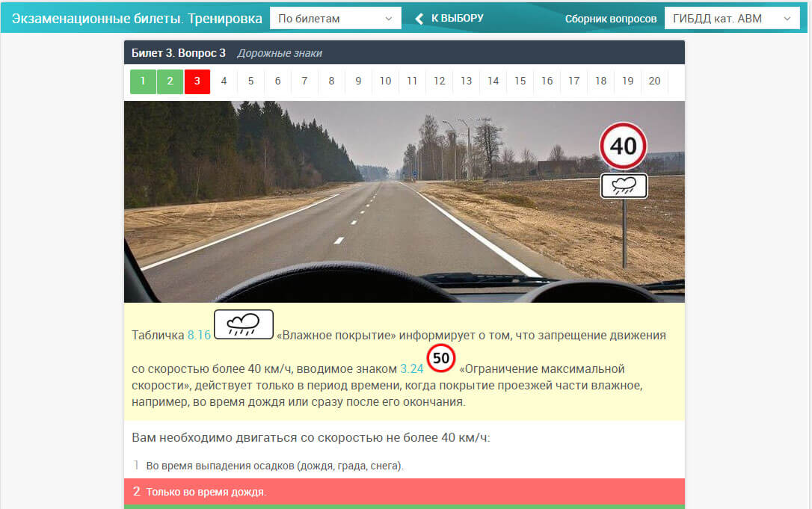Open question 7
812x509 pixels.
tap(304, 81)
